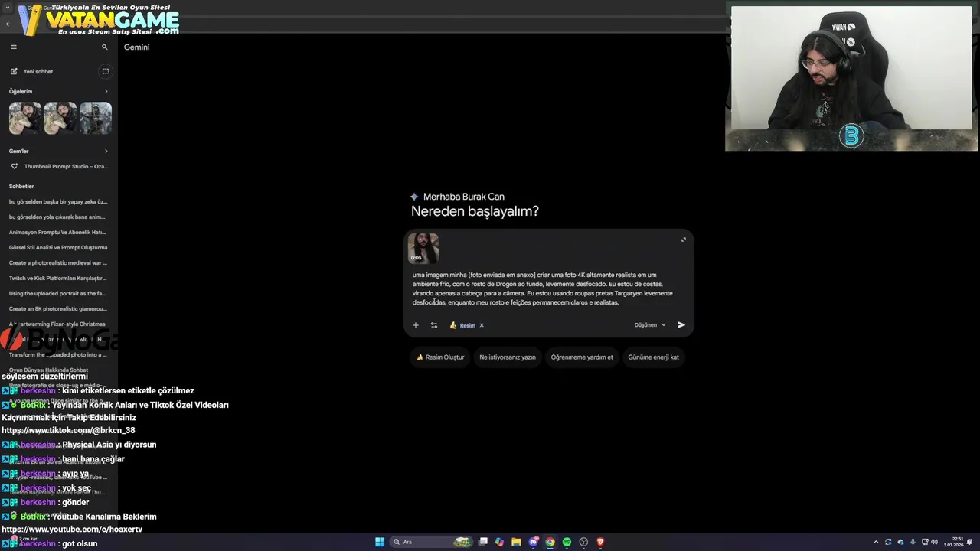
Task: Add file with the plus icon
Action: coord(416,325)
